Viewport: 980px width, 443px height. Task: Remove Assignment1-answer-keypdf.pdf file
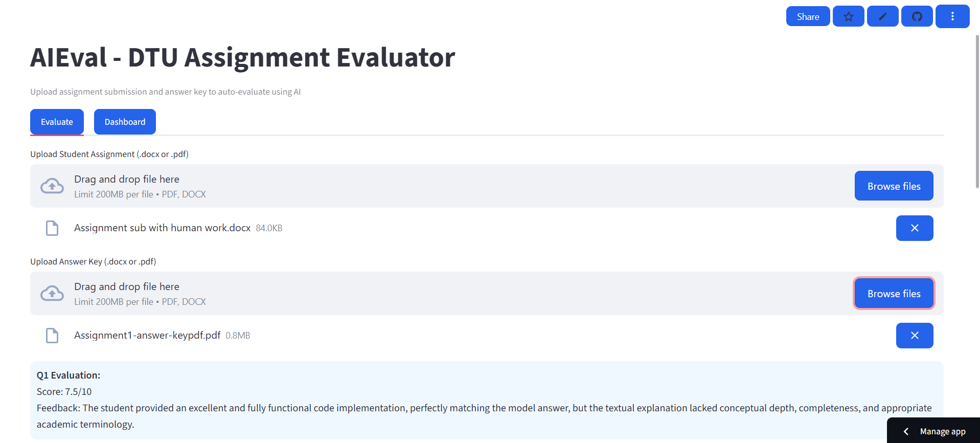[x=915, y=336]
